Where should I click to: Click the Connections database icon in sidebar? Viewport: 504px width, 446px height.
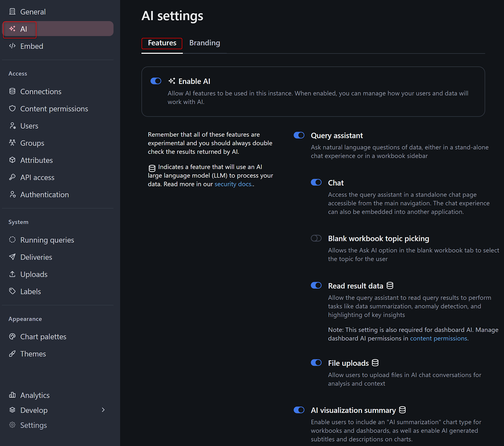12,91
